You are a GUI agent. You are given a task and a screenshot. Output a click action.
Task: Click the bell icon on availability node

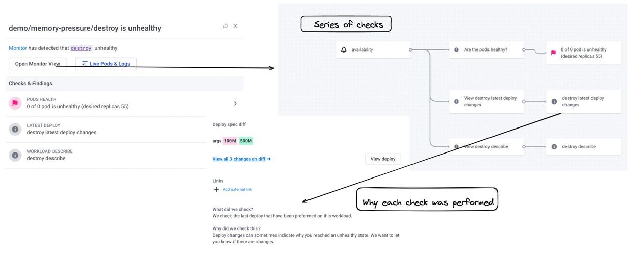[x=344, y=50]
